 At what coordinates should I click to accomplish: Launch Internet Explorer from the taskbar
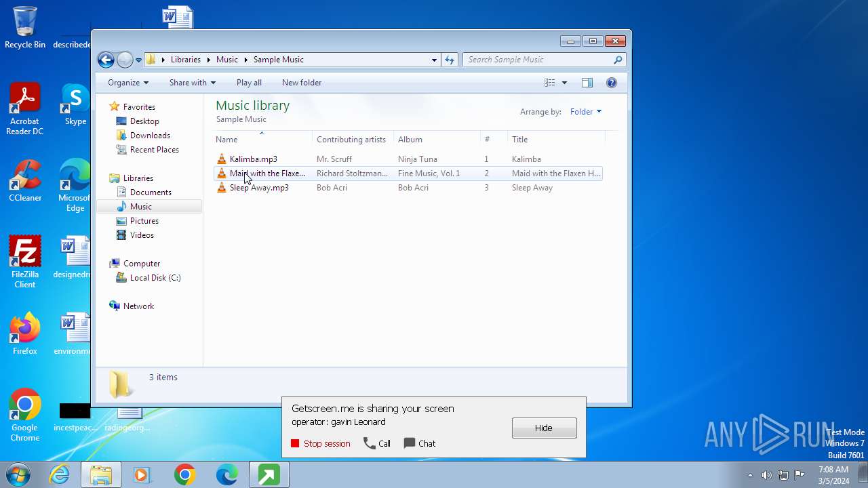coord(60,475)
